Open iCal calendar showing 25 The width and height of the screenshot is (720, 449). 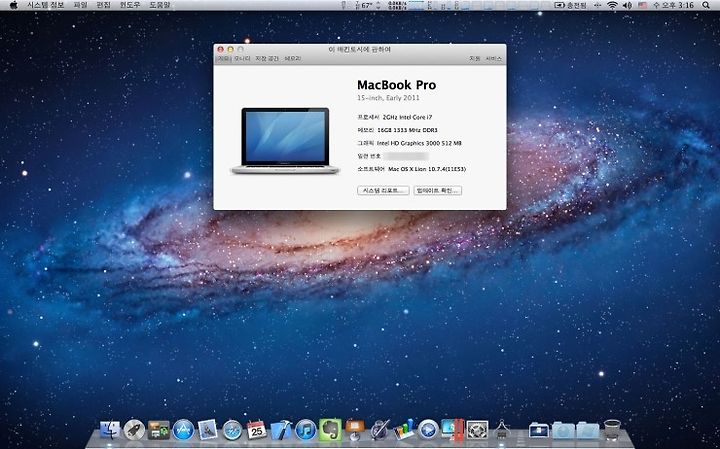tap(257, 430)
